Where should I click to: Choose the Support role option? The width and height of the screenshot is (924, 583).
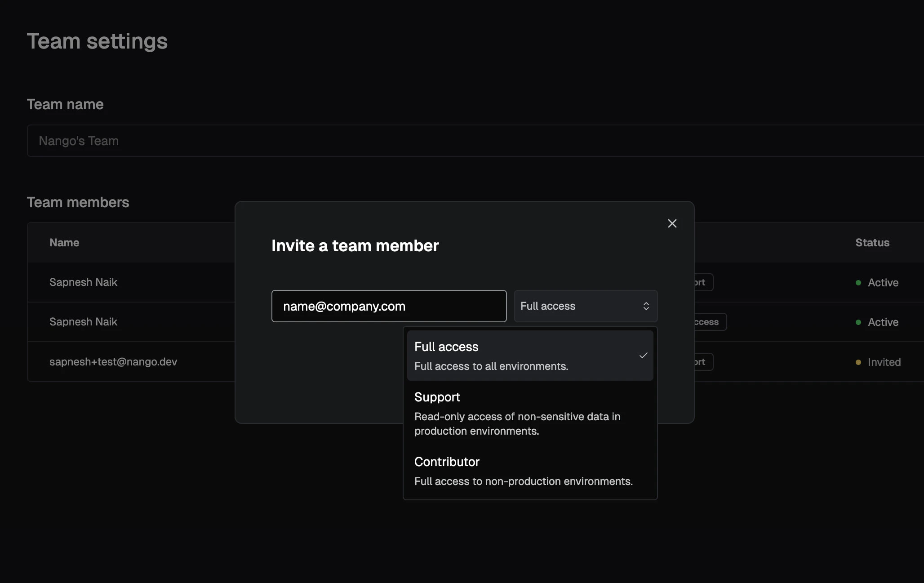point(517,413)
